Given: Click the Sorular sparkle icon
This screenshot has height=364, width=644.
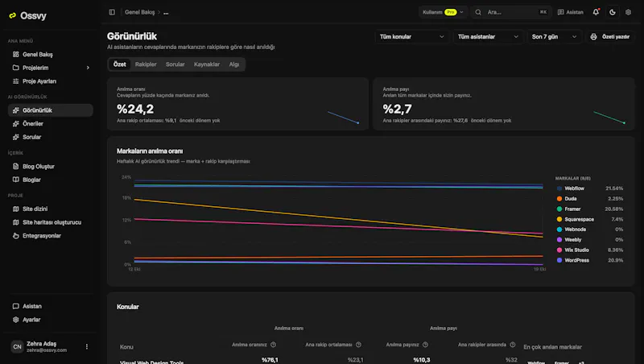Looking at the screenshot, I should (x=15, y=137).
